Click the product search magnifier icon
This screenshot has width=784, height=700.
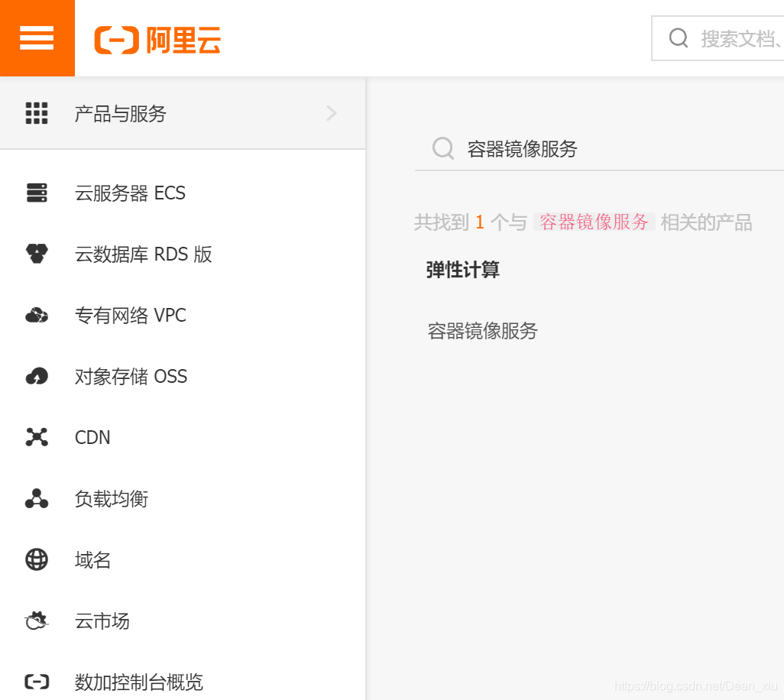(x=443, y=148)
